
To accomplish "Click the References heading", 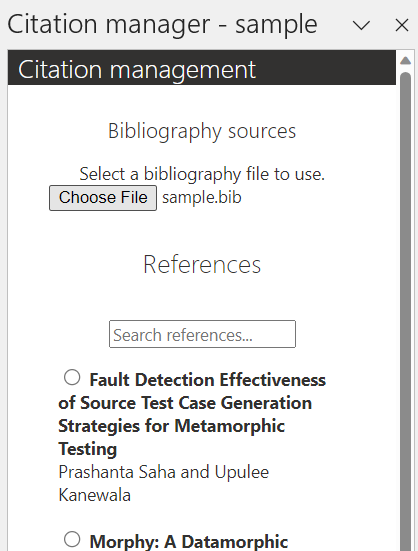I will click(202, 264).
